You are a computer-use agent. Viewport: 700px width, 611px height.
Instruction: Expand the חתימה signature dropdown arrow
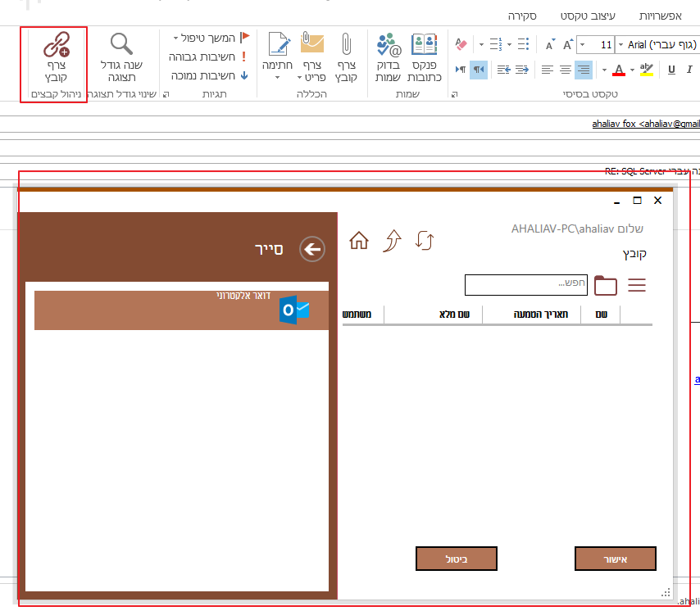277,78
